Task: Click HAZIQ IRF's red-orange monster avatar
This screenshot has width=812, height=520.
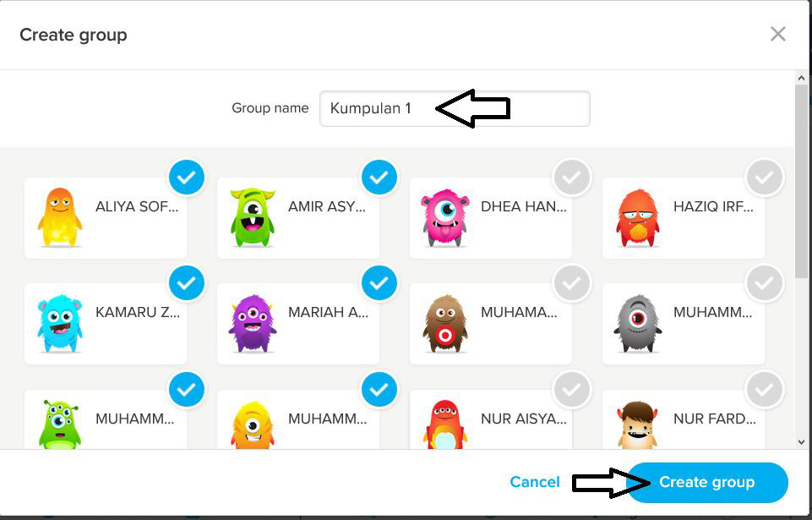Action: (x=637, y=218)
